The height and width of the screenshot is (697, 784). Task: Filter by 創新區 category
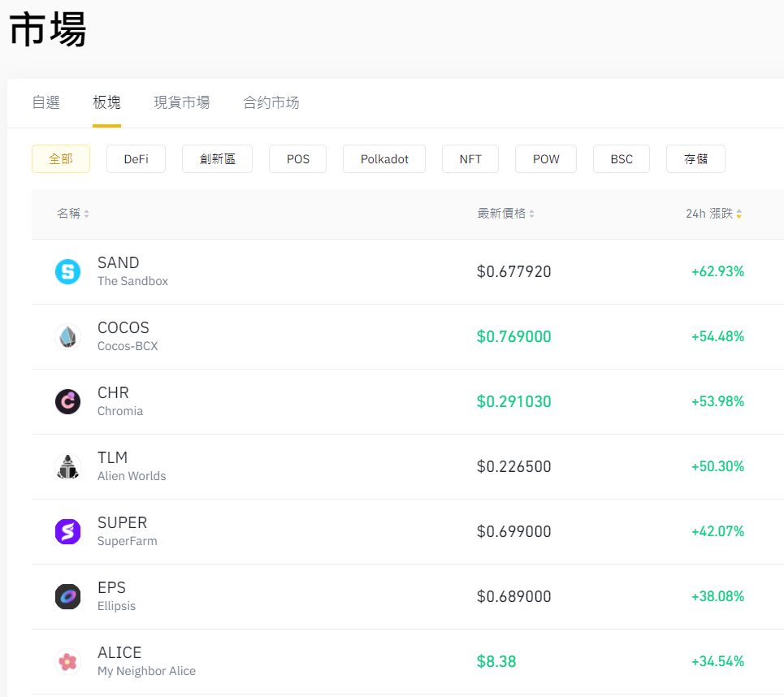click(217, 159)
